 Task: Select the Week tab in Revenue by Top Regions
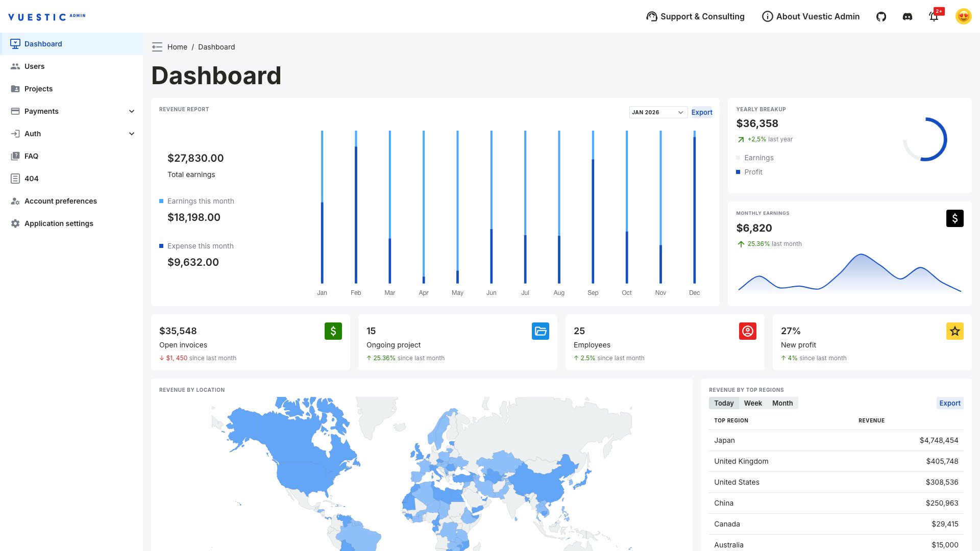pos(753,403)
